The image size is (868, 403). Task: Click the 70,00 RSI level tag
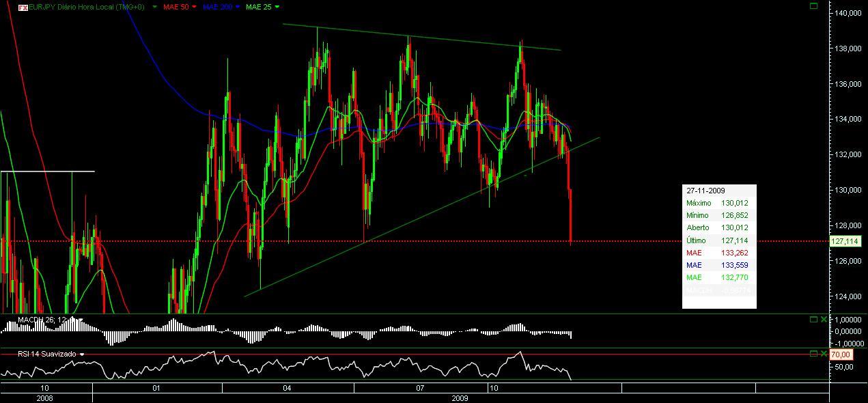841,355
